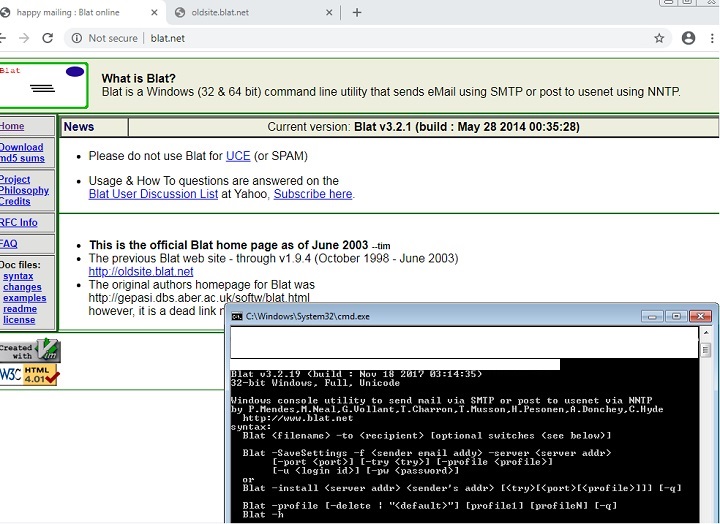The image size is (720, 524).
Task: Click the Subscribe here link
Action: click(x=313, y=194)
